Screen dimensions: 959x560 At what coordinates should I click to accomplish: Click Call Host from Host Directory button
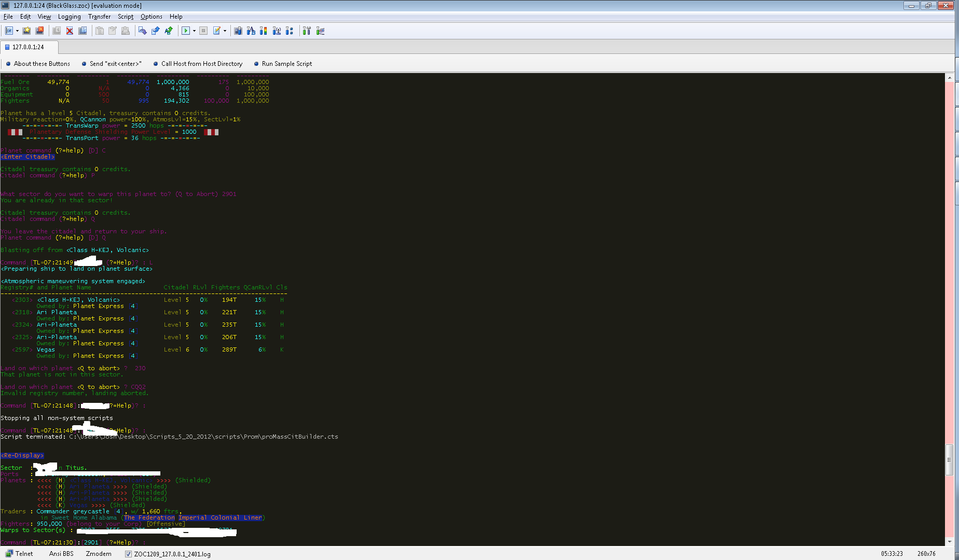click(x=201, y=64)
